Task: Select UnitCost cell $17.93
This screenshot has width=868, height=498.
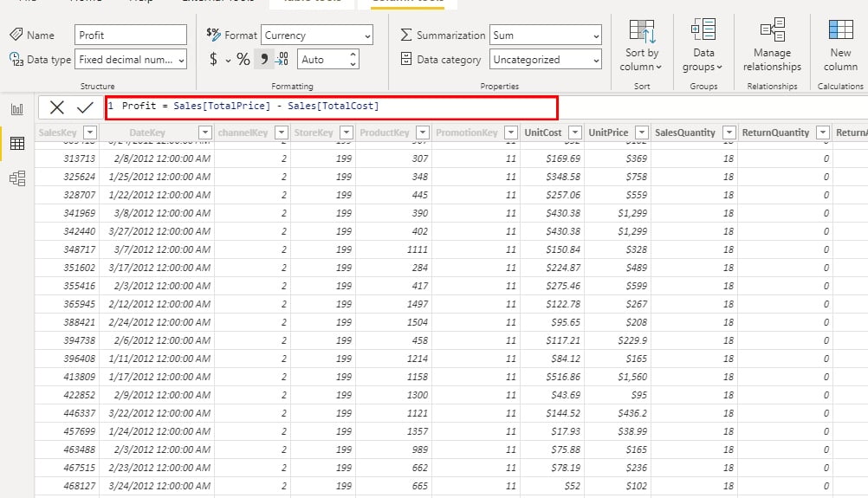Action: pyautogui.click(x=552, y=431)
